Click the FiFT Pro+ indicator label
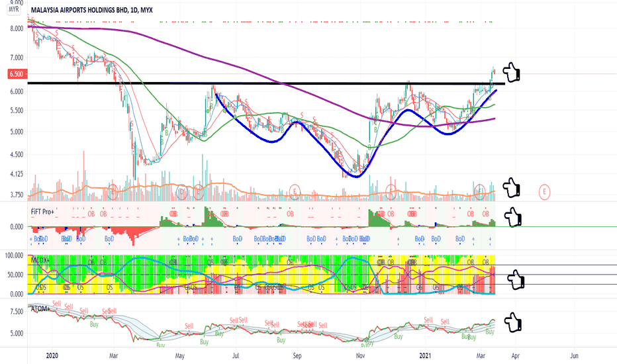The height and width of the screenshot is (364, 617). [42, 212]
